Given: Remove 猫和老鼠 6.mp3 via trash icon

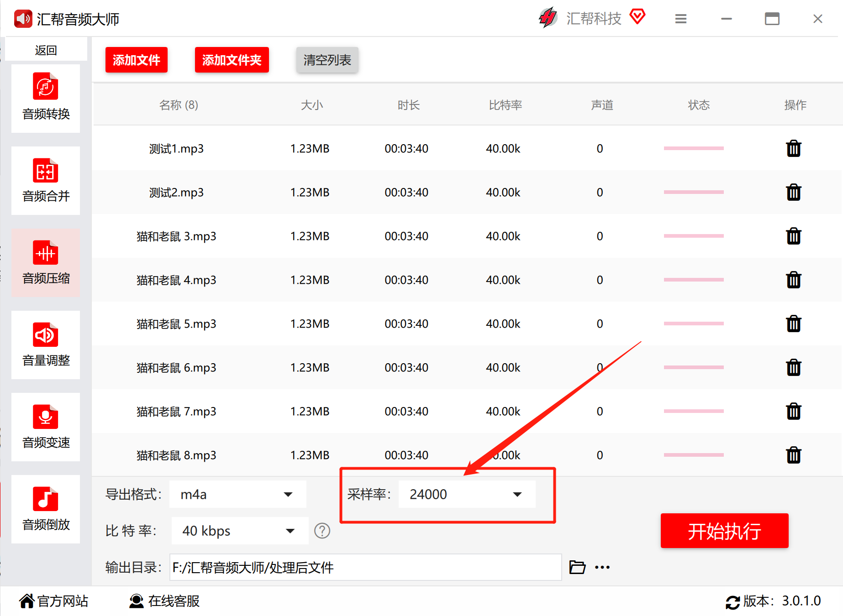Looking at the screenshot, I should 794,367.
